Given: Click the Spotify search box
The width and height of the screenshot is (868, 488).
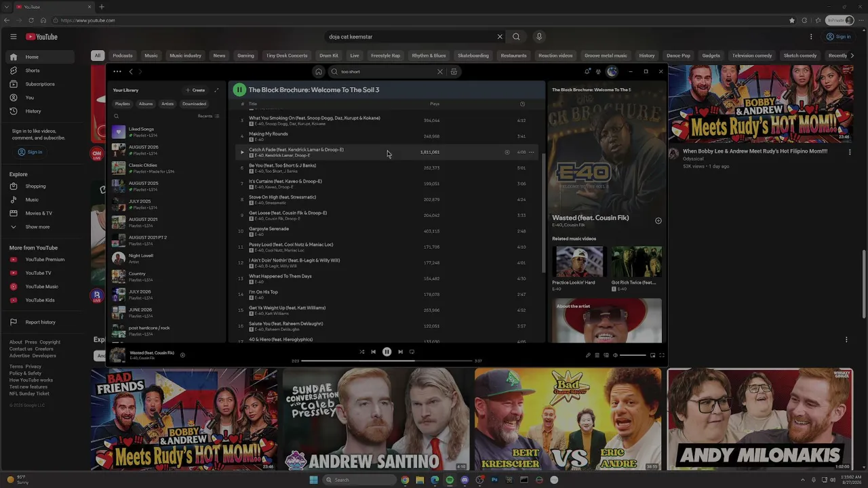Looking at the screenshot, I should click(x=387, y=71).
